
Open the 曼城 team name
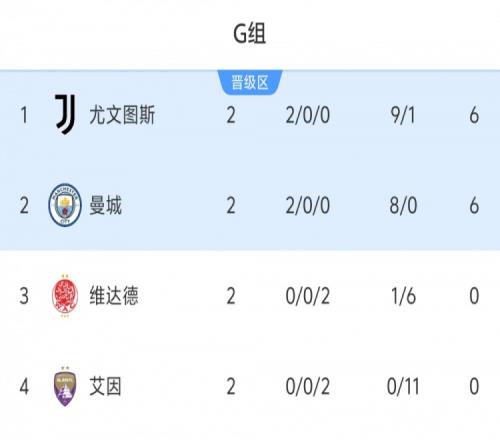pos(105,205)
